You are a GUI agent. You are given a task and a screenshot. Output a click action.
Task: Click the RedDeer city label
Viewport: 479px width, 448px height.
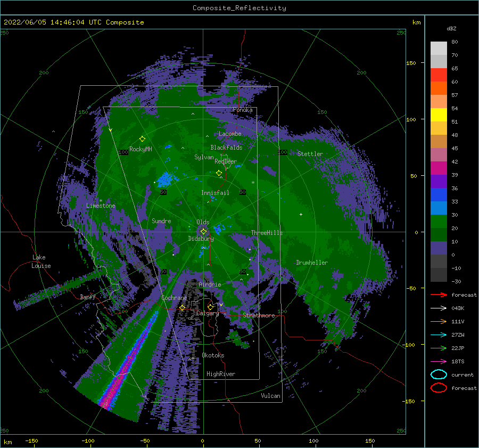(226, 161)
